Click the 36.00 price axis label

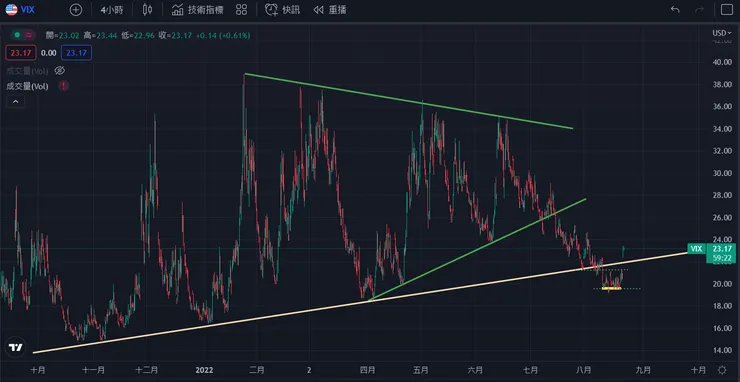[x=722, y=107]
